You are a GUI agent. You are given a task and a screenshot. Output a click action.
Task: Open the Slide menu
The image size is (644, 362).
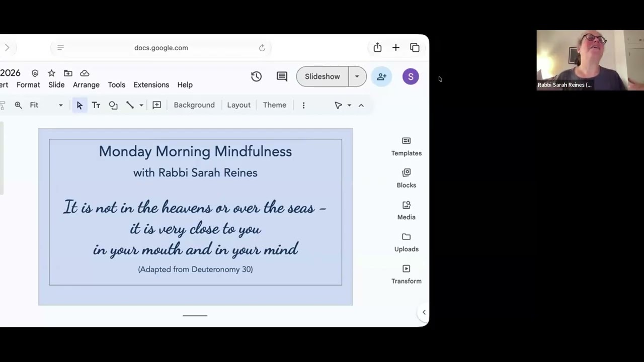[x=56, y=85]
